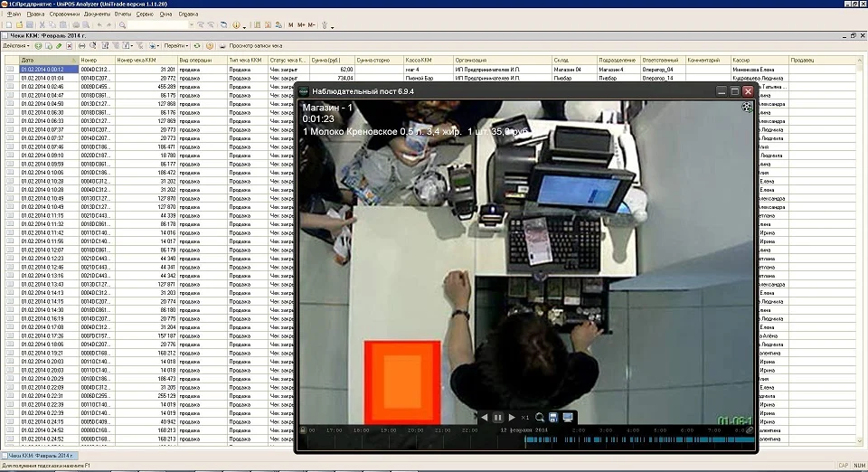This screenshot has height=472, width=868.
Task: Click the lock icon at timeline left edge
Action: (304, 430)
